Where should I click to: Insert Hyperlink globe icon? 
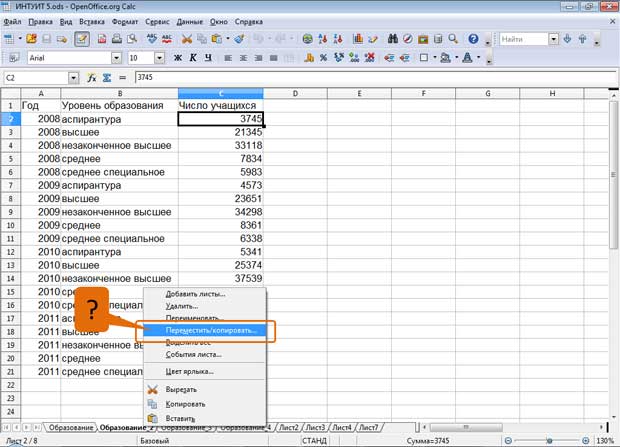click(x=307, y=39)
